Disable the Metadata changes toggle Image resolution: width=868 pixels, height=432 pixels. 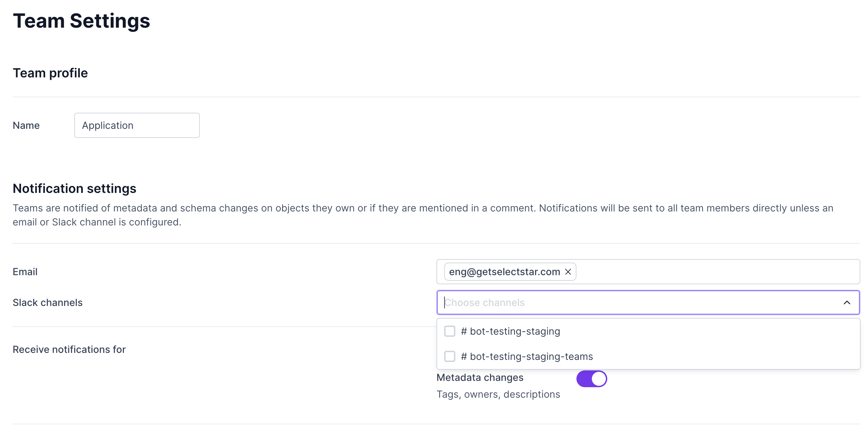[591, 379]
